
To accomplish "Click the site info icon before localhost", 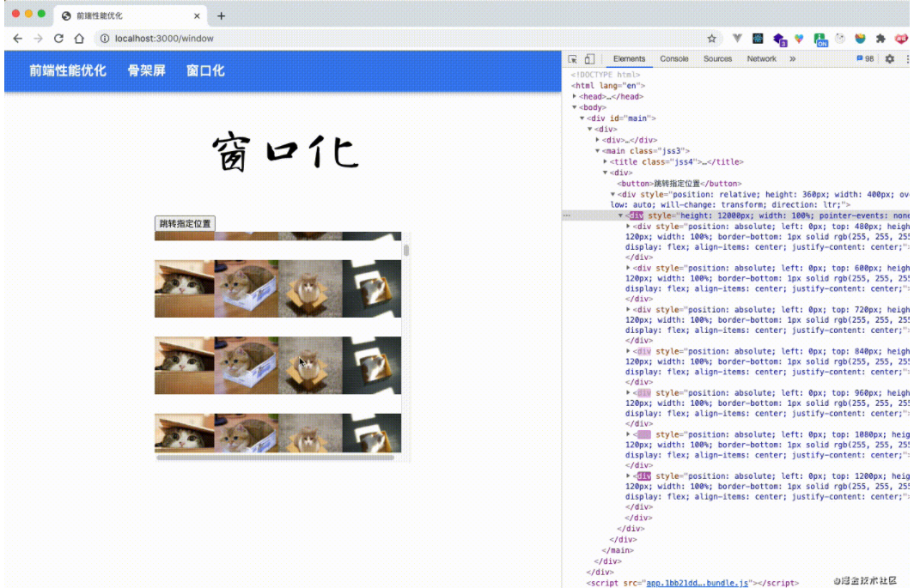I will pyautogui.click(x=105, y=39).
